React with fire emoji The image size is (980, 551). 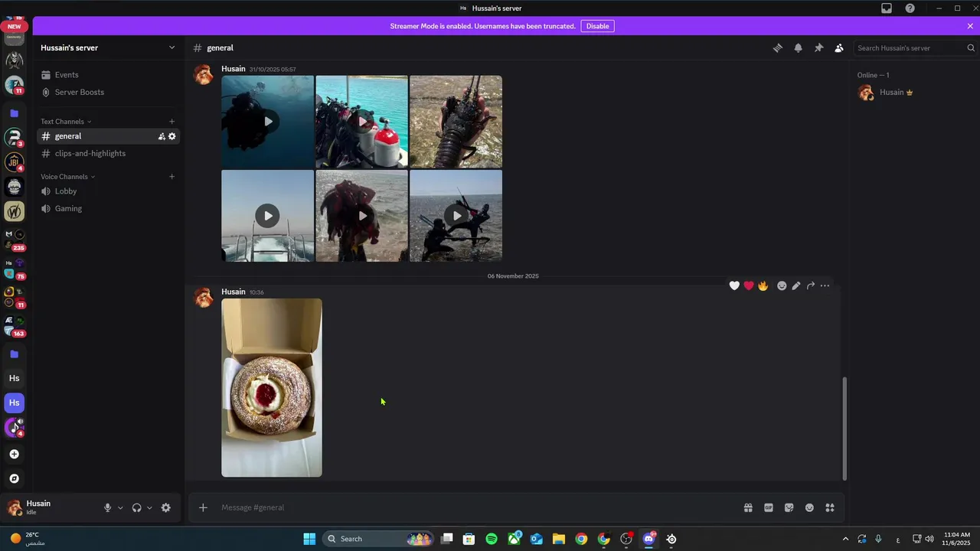click(763, 285)
